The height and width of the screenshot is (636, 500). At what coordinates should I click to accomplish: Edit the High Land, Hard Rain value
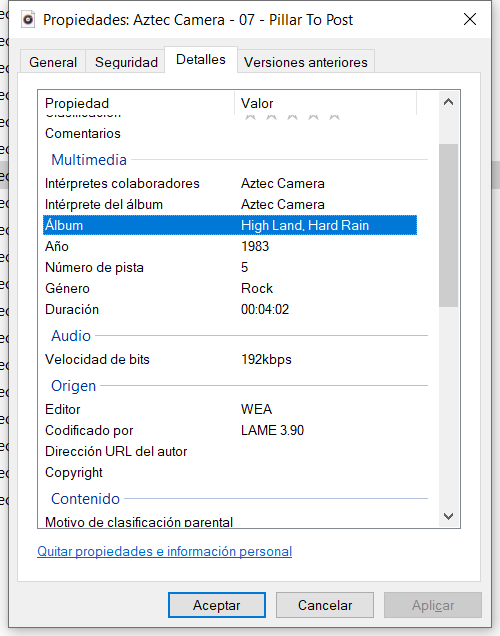[305, 225]
